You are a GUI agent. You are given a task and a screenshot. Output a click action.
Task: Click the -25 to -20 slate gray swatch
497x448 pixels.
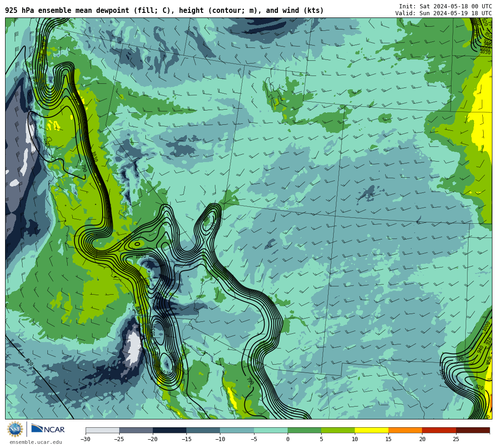click(136, 430)
